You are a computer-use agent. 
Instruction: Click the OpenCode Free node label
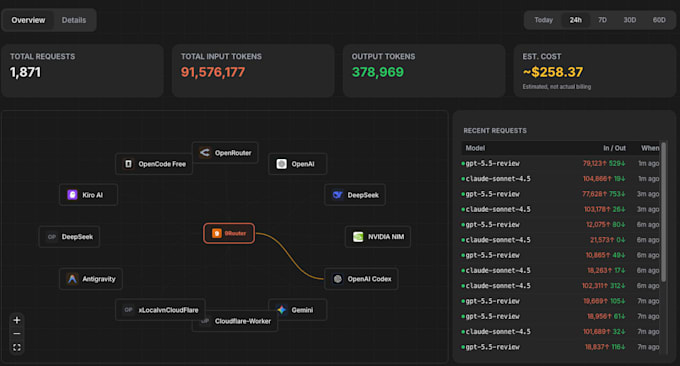(162, 164)
